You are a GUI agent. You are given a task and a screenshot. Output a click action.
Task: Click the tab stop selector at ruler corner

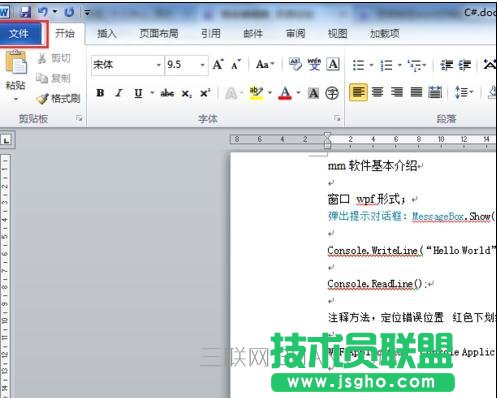[7, 140]
